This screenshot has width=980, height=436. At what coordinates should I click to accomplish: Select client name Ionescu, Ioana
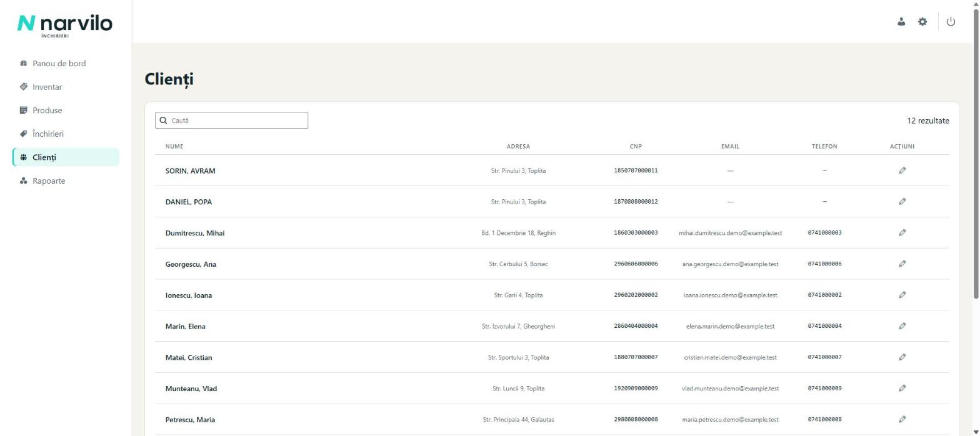tap(189, 295)
